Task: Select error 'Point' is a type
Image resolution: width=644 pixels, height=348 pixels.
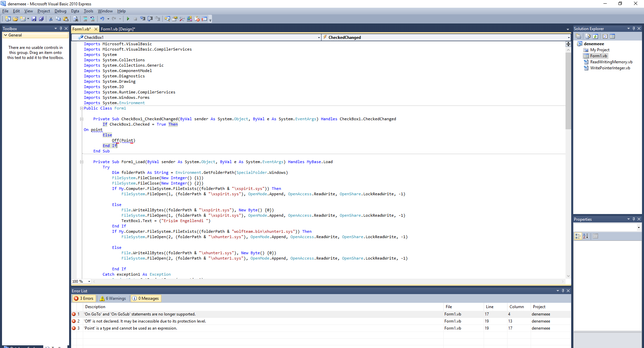Action: click(321, 328)
